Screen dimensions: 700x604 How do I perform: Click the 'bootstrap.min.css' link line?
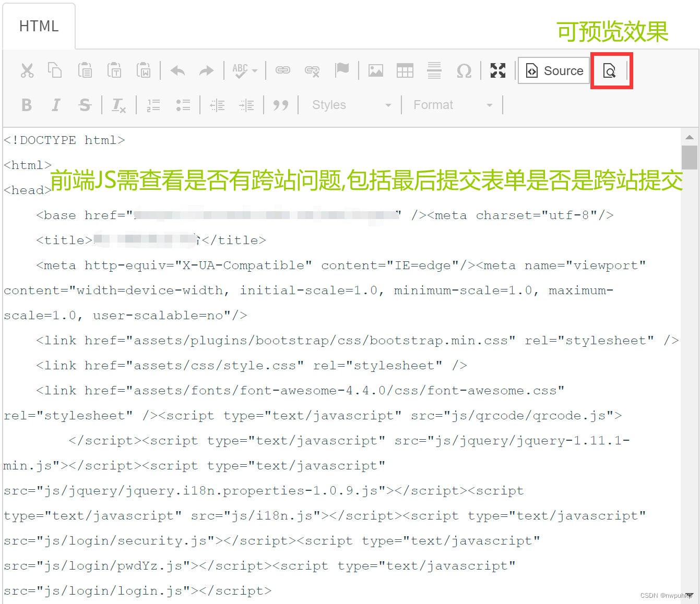(358, 341)
